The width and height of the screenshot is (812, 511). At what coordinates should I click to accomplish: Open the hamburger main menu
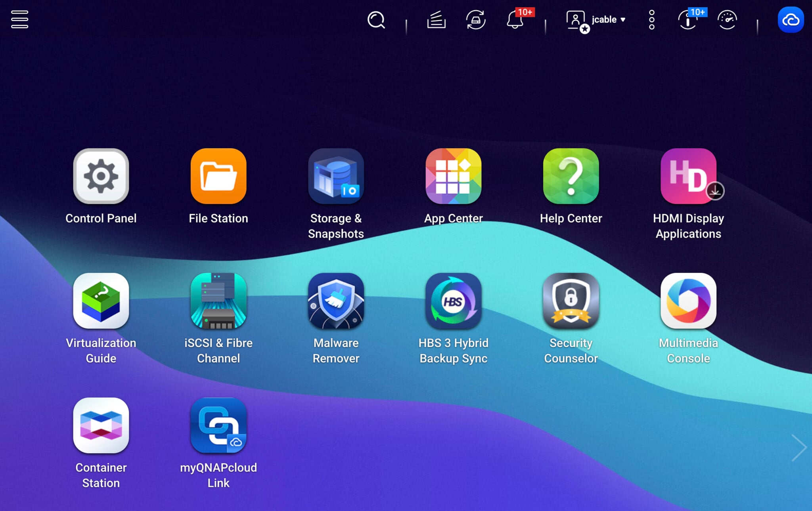[19, 19]
